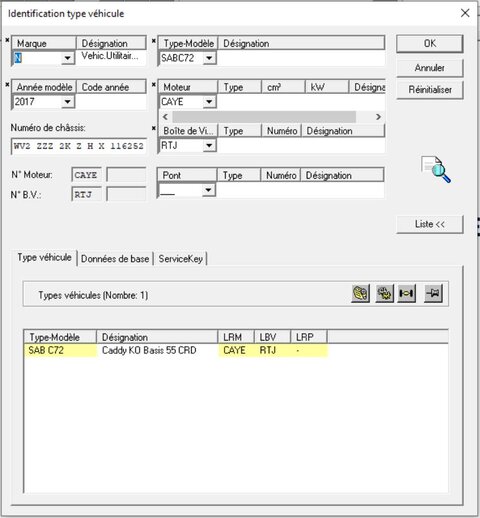This screenshot has width=480, height=518.
Task: Click the right arrow of the engine scrollbar
Action: tap(378, 117)
